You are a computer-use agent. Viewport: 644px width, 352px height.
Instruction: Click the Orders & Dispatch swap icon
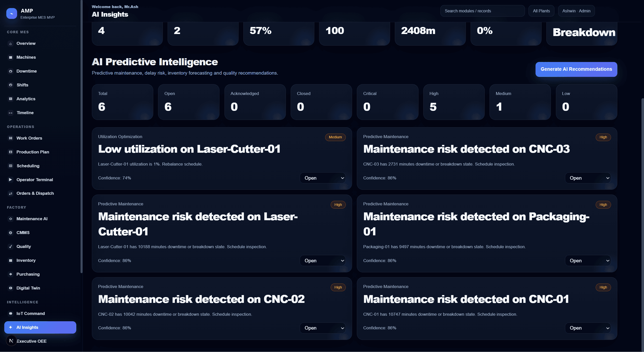11,194
